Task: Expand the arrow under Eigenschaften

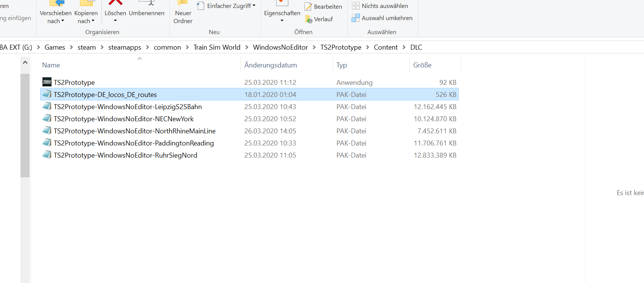Action: (282, 21)
